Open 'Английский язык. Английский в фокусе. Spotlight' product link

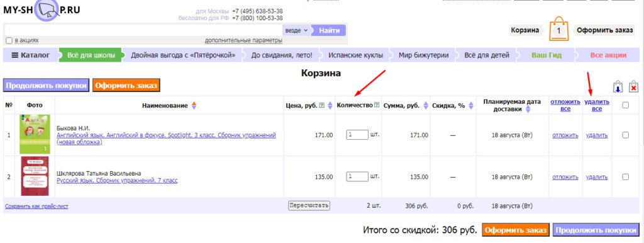[x=166, y=138]
